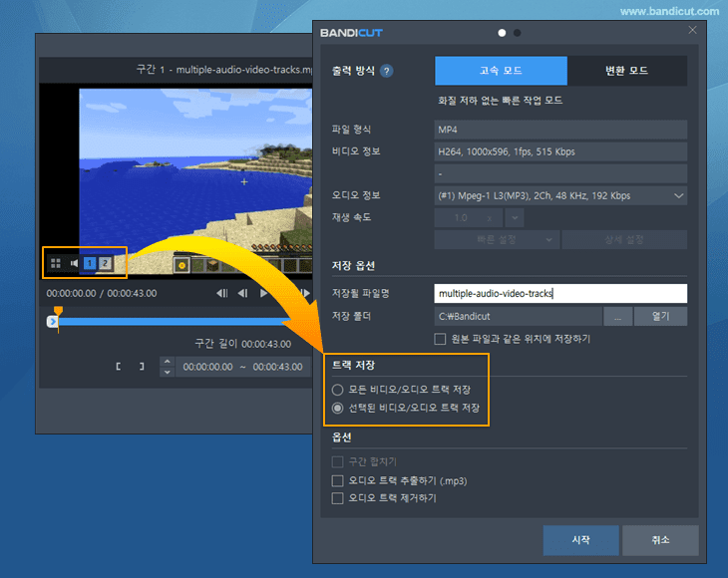Screen dimensions: 728x578
Task: Select audio track 1 in the preview
Action: [x=90, y=263]
